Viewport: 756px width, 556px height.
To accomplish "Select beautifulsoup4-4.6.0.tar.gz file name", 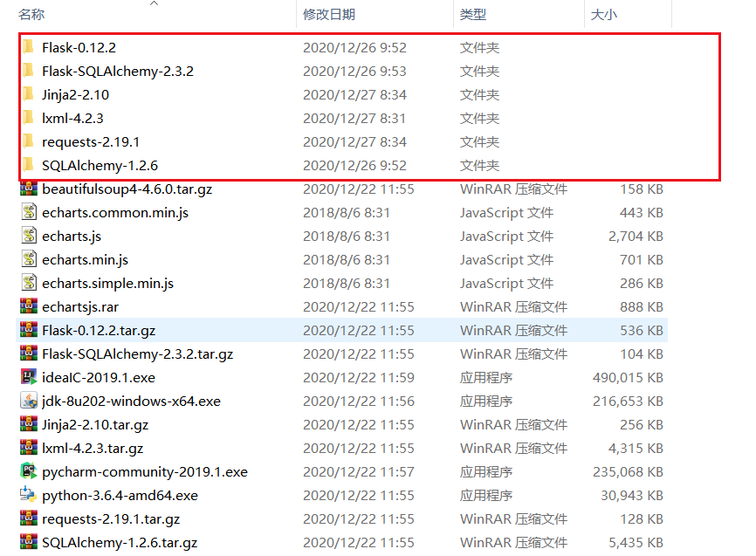I will click(x=127, y=189).
